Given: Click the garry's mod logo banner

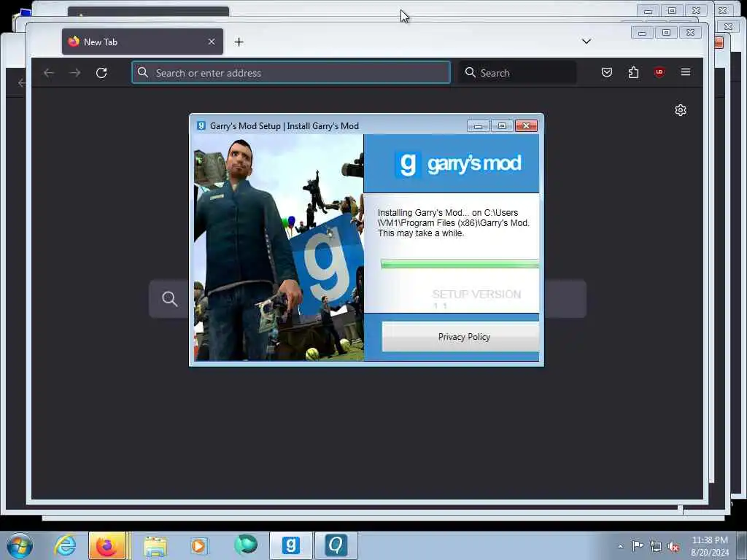Looking at the screenshot, I should (451, 163).
